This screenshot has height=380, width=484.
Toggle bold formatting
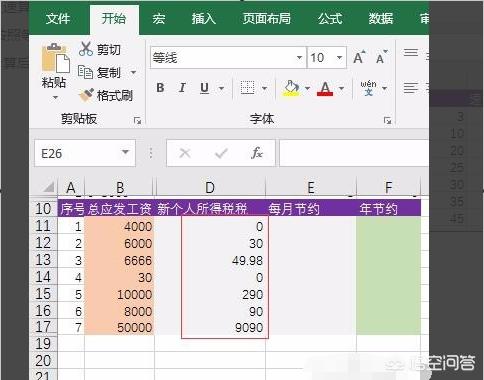pos(160,88)
